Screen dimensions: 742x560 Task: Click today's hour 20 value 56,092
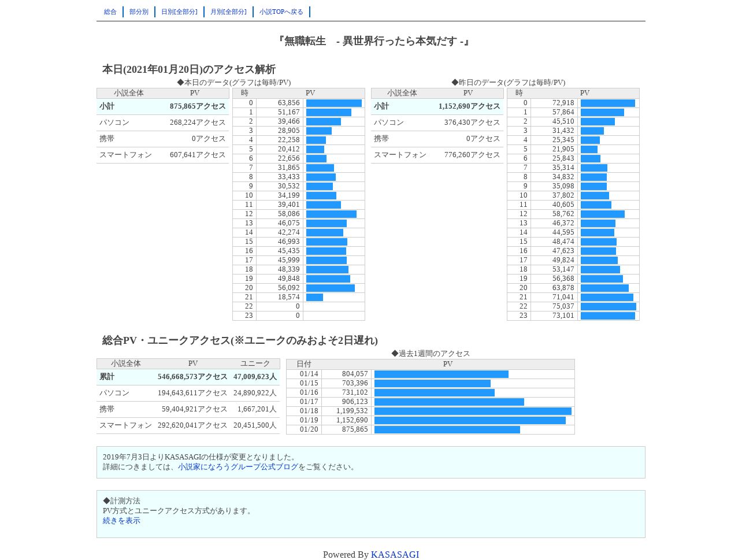289,288
